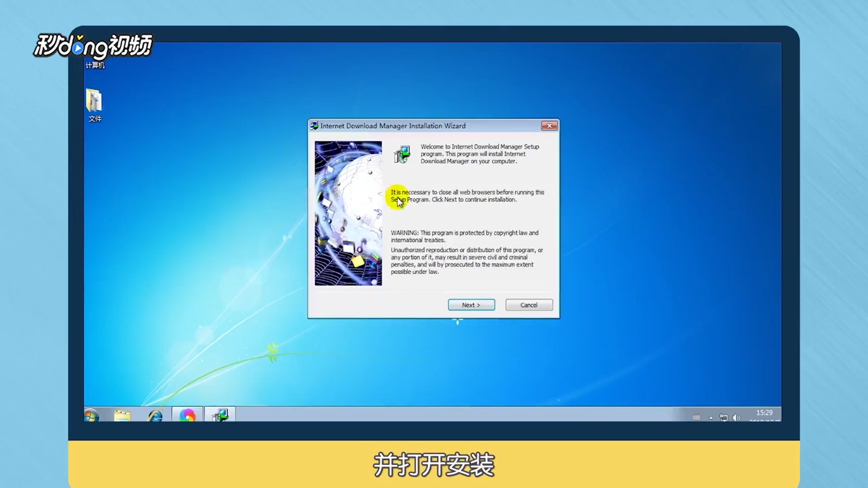Switch to the colorful browser taskbar app
This screenshot has width=868, height=488.
click(187, 415)
